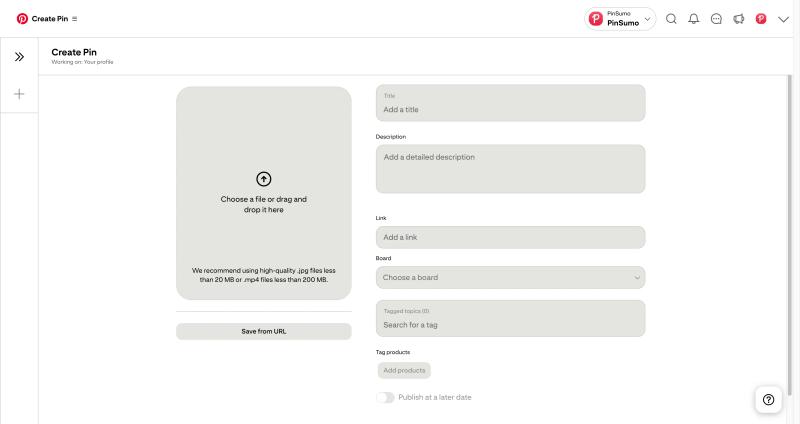Screen dimensions: 800x424
Task: Open messages chat bubble icon
Action: click(x=716, y=19)
